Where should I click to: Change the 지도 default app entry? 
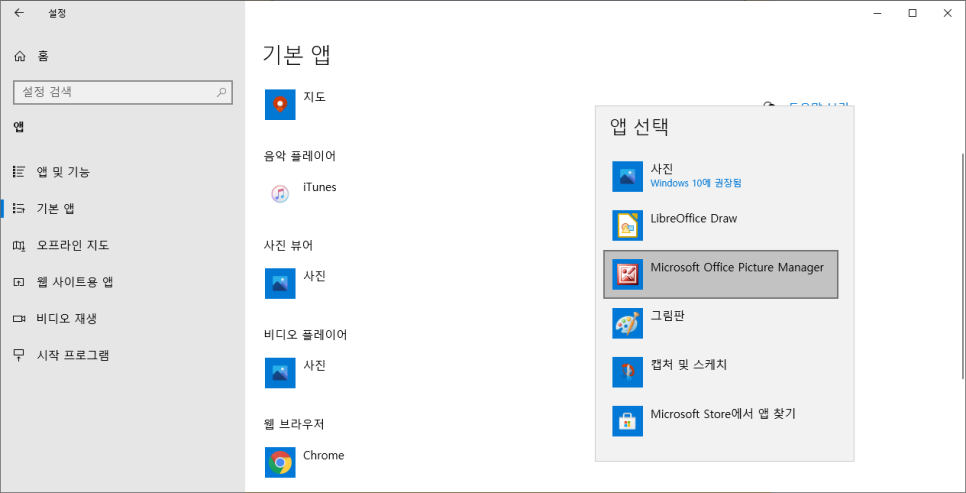[x=314, y=97]
